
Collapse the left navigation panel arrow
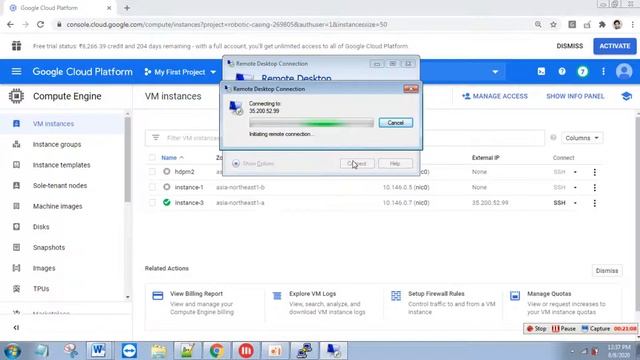pyautogui.click(x=16, y=327)
